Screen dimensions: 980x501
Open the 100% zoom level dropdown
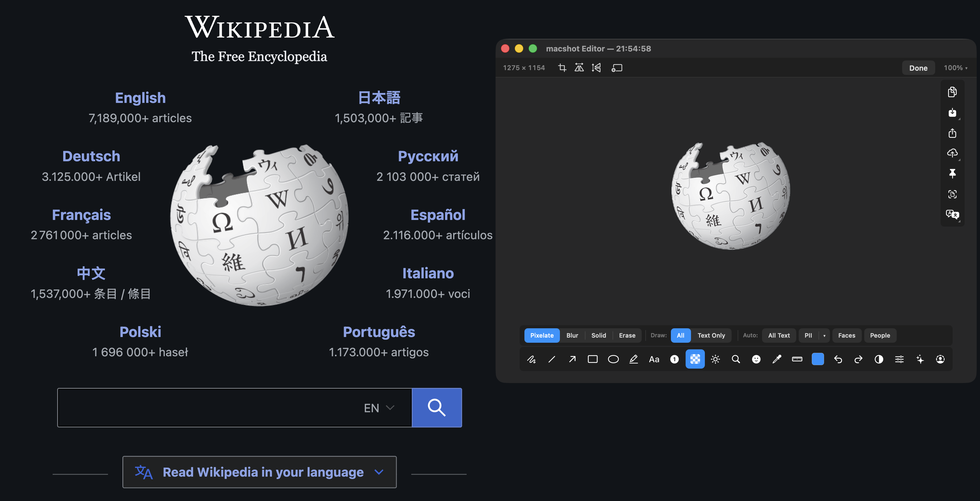click(x=955, y=68)
